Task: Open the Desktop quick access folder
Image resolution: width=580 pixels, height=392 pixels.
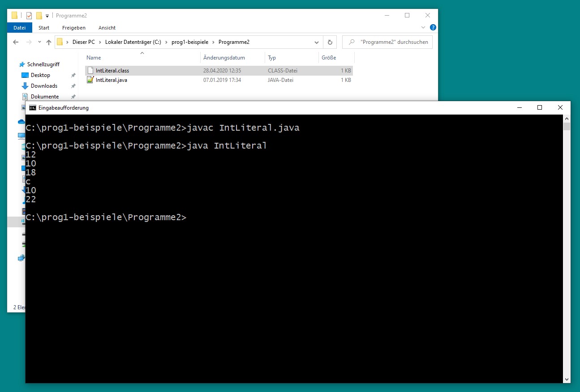Action: pos(40,75)
